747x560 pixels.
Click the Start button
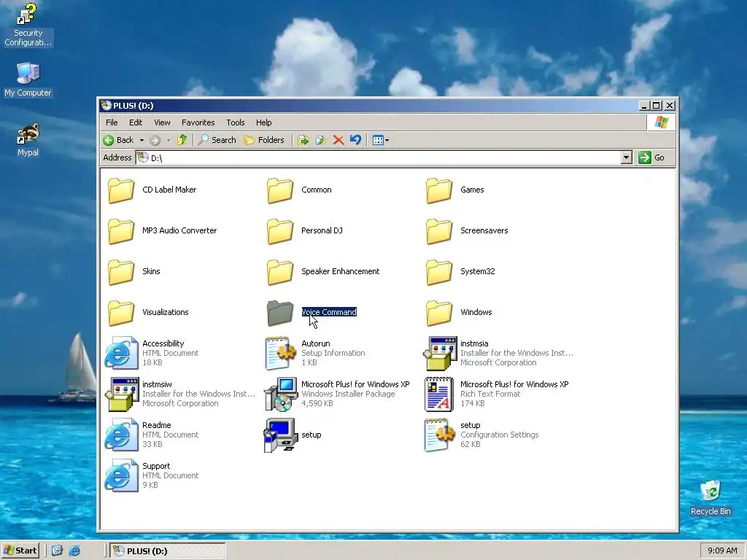click(x=20, y=551)
